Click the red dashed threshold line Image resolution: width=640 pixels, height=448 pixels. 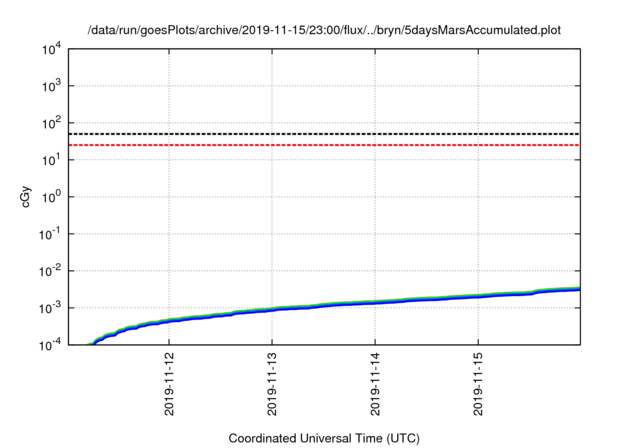324,145
